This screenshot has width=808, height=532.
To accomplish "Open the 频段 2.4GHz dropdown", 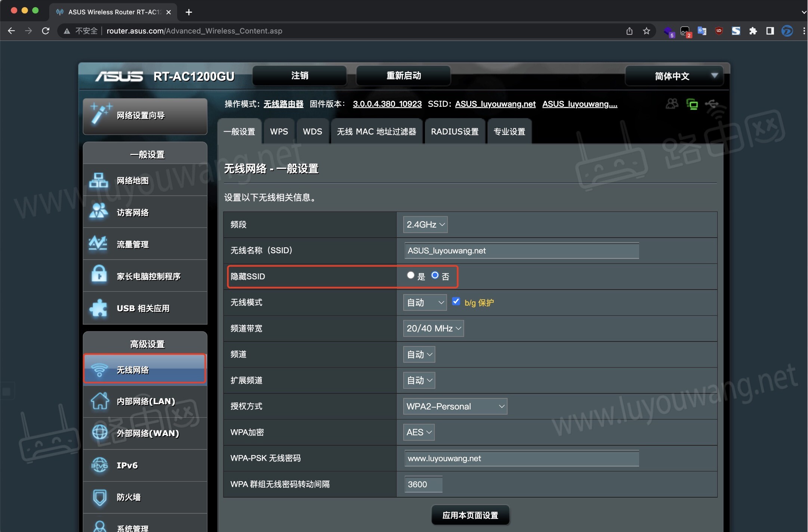I will pos(425,225).
